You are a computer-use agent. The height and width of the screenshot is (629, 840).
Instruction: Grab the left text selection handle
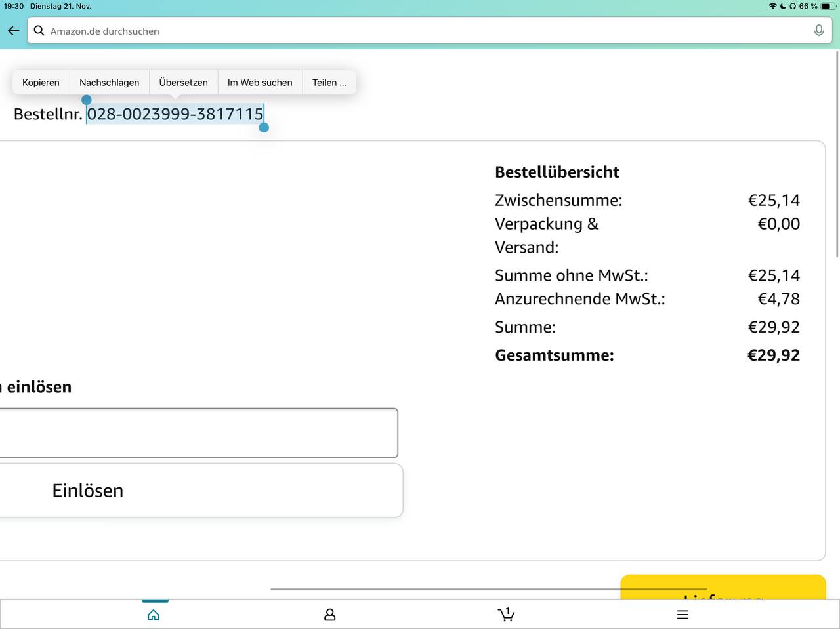click(x=87, y=100)
